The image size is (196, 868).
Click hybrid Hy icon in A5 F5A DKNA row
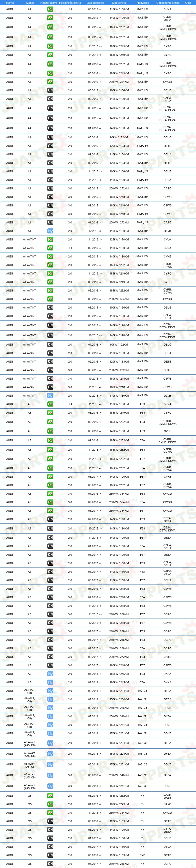click(50, 682)
